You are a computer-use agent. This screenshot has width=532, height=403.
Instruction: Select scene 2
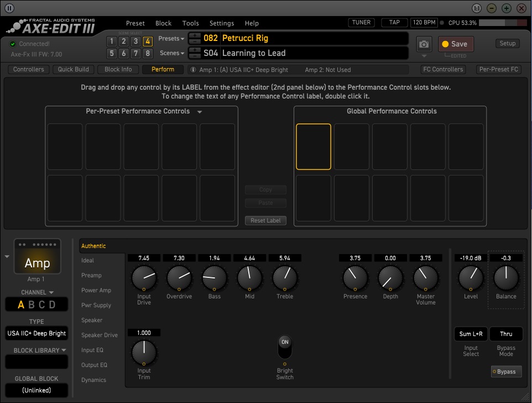point(123,42)
